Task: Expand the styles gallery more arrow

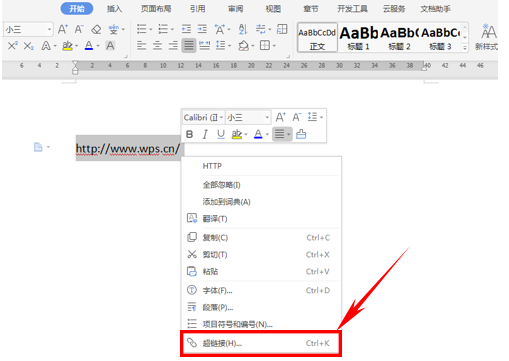Action: (x=465, y=48)
